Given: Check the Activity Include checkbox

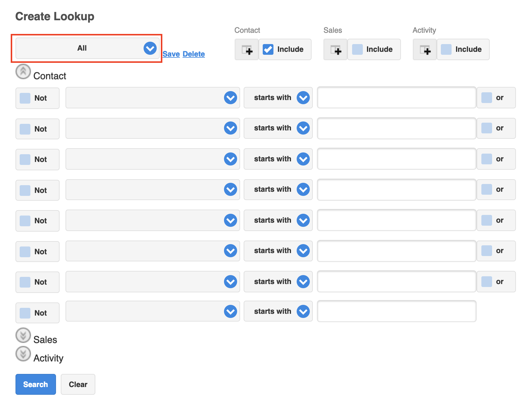Looking at the screenshot, I should [x=446, y=49].
